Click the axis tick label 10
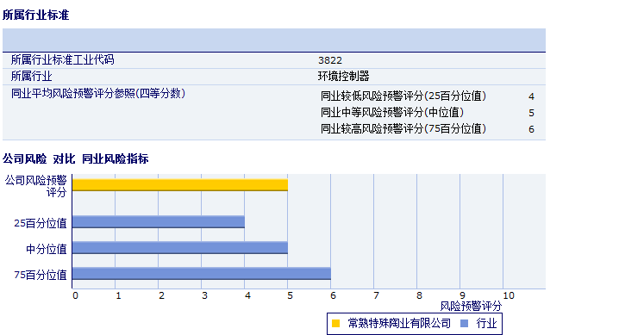Viewport: 644px width, 335px height. (x=509, y=295)
